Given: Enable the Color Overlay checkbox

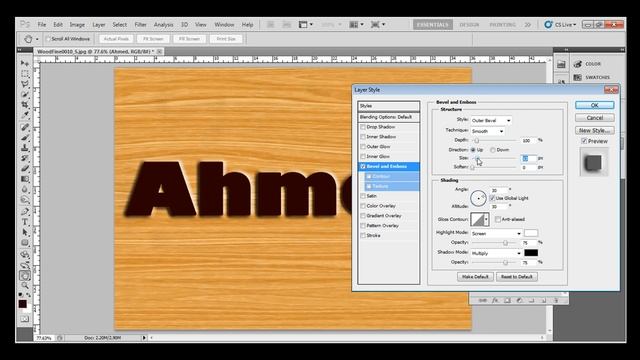Looking at the screenshot, I should point(363,206).
